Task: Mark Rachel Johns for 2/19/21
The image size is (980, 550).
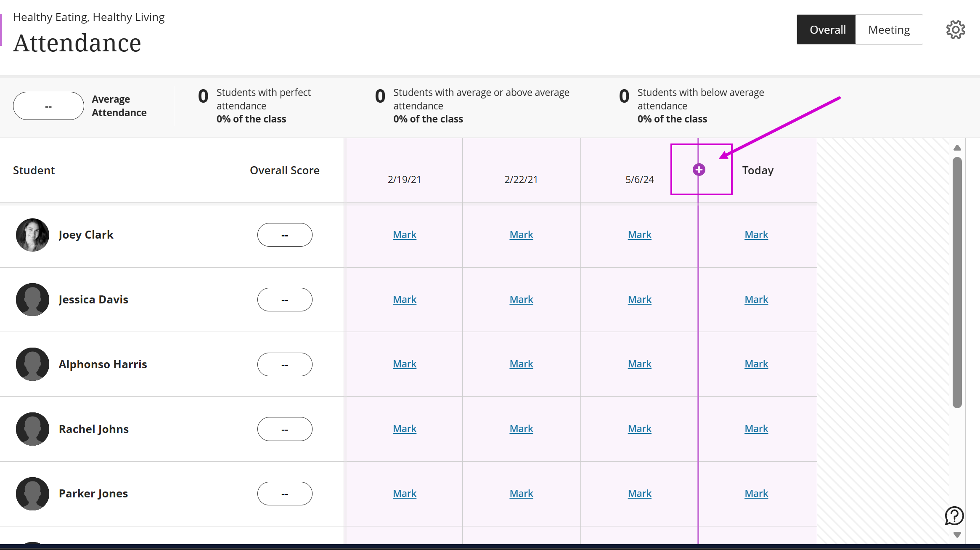Action: click(x=405, y=429)
